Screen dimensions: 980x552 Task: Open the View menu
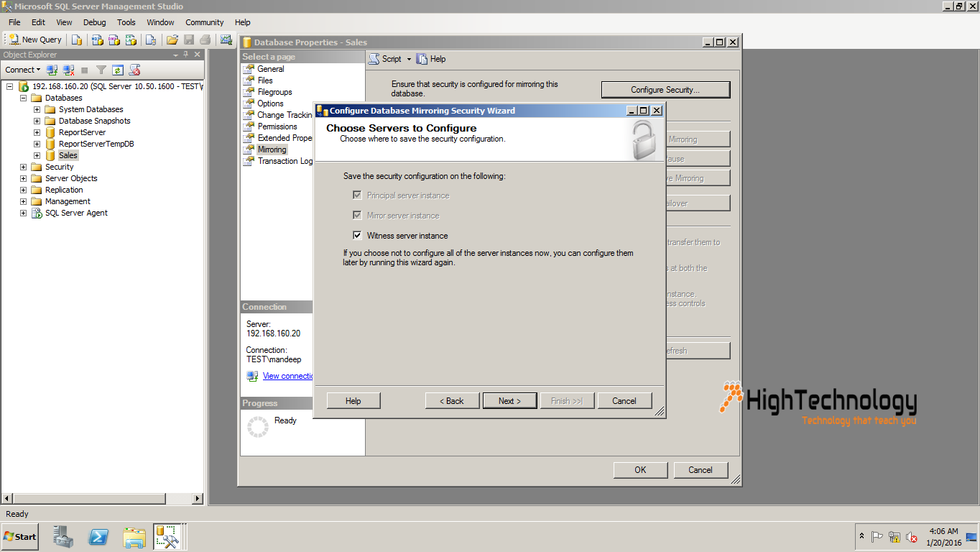click(64, 22)
